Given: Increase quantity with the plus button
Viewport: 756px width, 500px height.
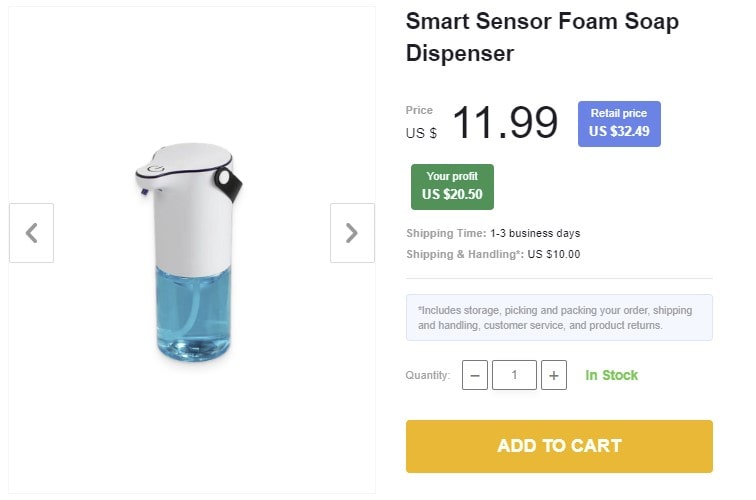Looking at the screenshot, I should point(554,375).
